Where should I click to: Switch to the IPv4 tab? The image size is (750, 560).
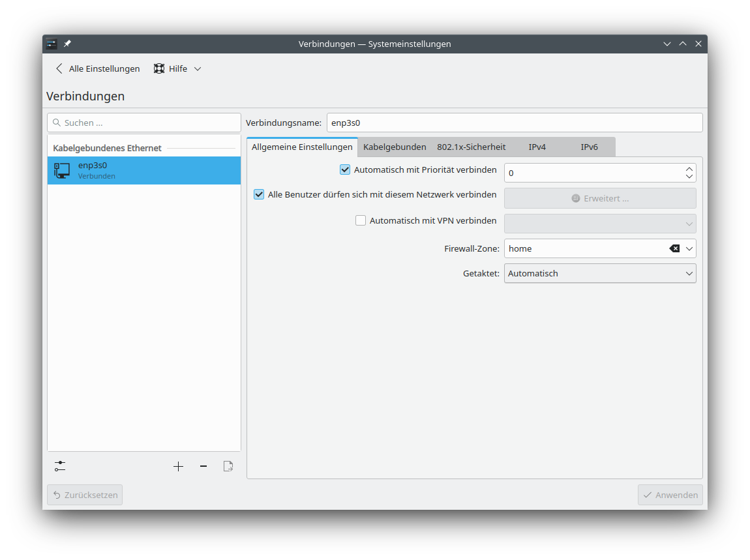[537, 147]
